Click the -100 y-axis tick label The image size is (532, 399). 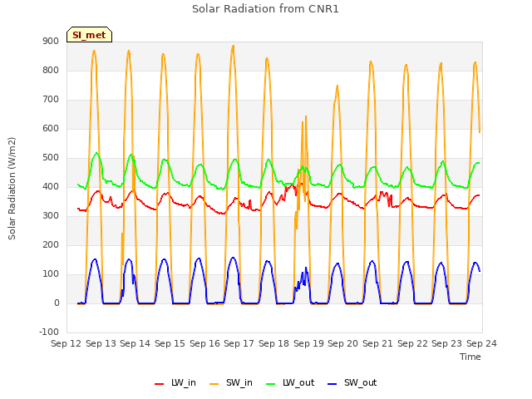[x=49, y=332]
